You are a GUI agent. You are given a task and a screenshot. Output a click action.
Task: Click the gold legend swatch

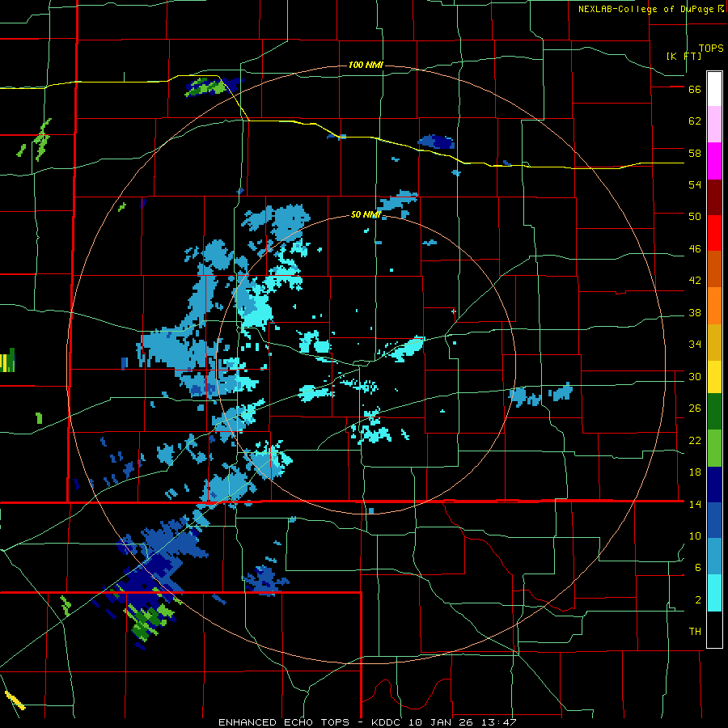(x=714, y=342)
